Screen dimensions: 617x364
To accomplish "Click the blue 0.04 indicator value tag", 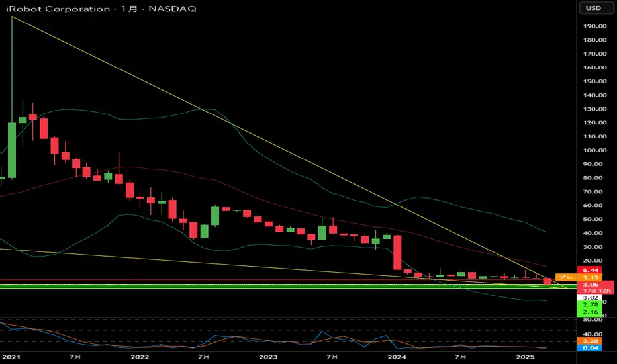I will click(x=589, y=348).
